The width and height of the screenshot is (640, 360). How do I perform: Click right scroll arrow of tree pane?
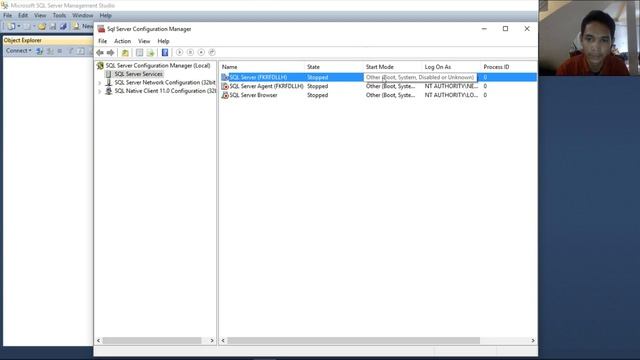coord(212,340)
